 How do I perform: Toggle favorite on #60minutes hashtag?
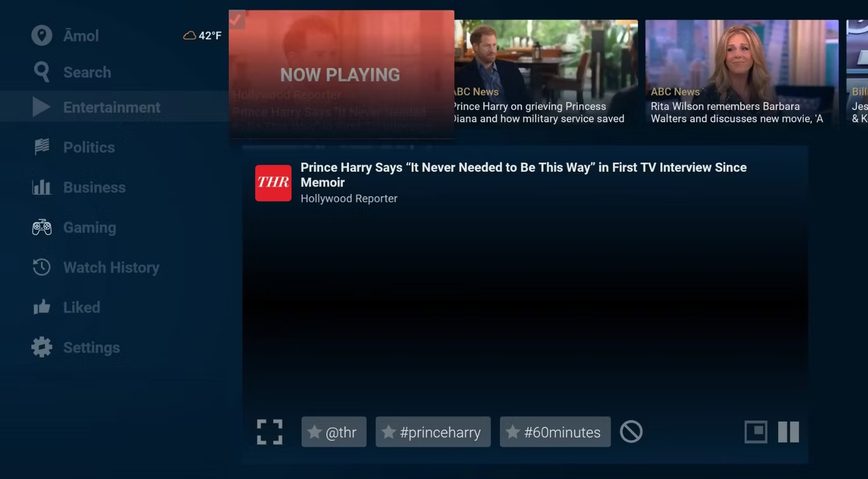[512, 432]
